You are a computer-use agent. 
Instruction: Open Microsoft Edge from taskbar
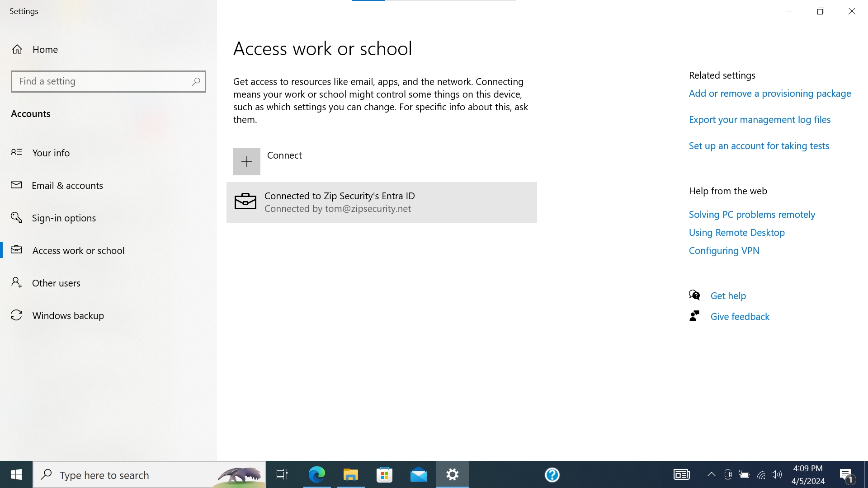pos(316,474)
